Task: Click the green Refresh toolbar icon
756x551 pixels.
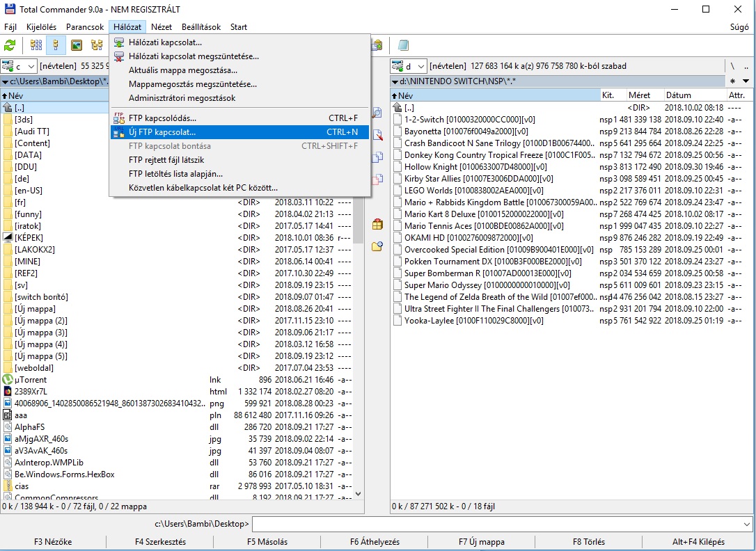Action: coord(10,45)
